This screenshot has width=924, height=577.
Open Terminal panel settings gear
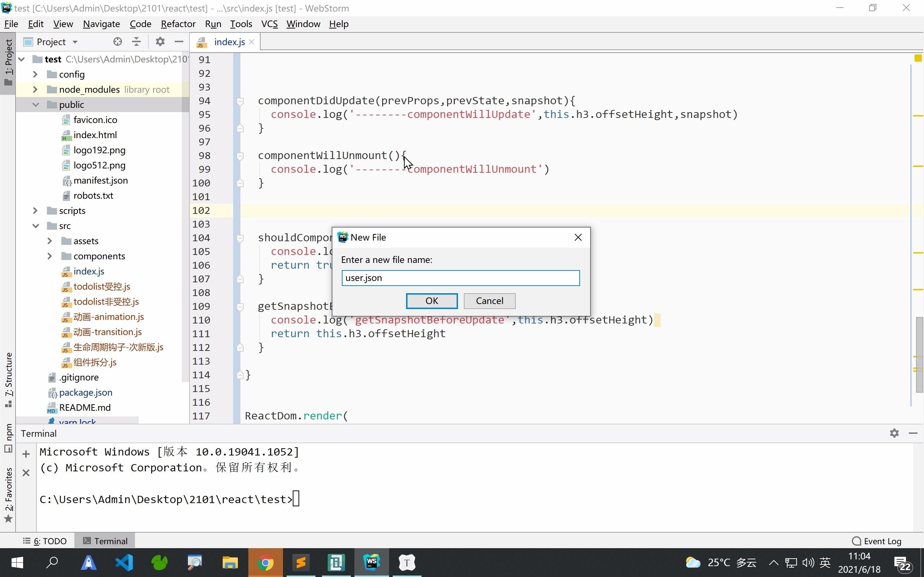tap(894, 433)
